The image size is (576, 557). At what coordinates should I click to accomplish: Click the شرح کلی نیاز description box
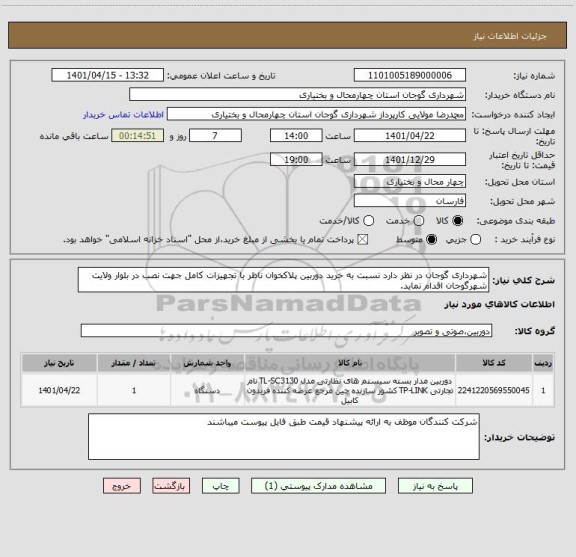click(x=284, y=280)
